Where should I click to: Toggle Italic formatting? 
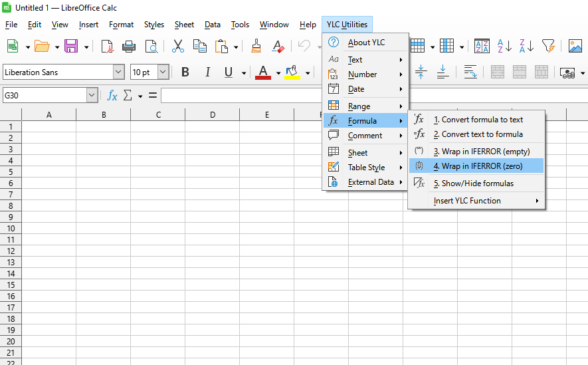(x=207, y=72)
